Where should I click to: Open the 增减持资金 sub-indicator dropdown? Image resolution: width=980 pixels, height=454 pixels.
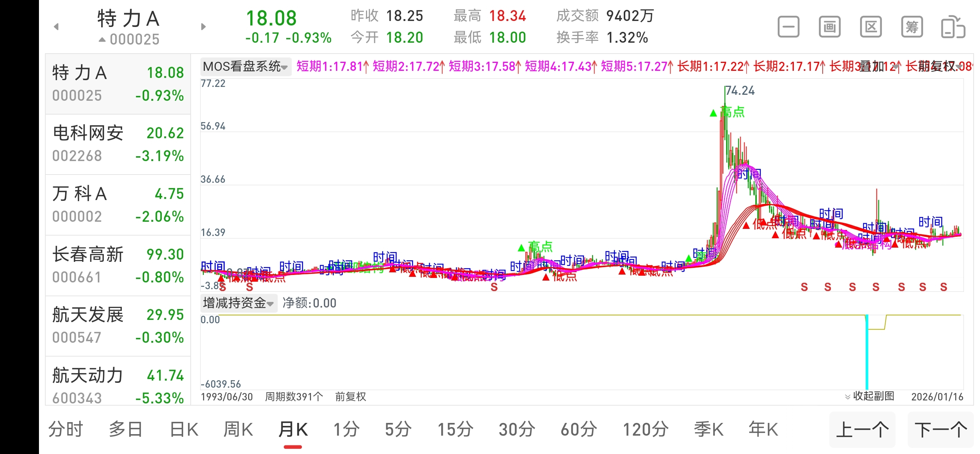pos(238,303)
